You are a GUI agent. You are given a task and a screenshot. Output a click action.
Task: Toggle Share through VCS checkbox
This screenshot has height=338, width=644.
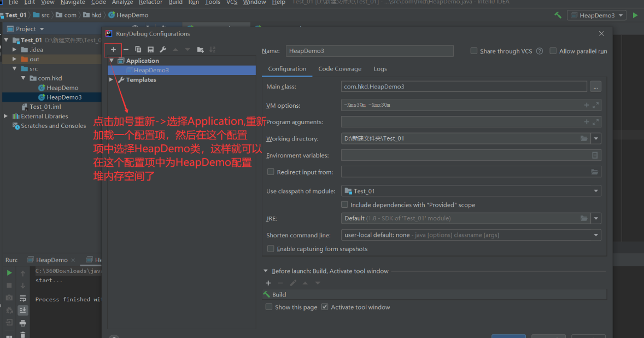pos(474,51)
